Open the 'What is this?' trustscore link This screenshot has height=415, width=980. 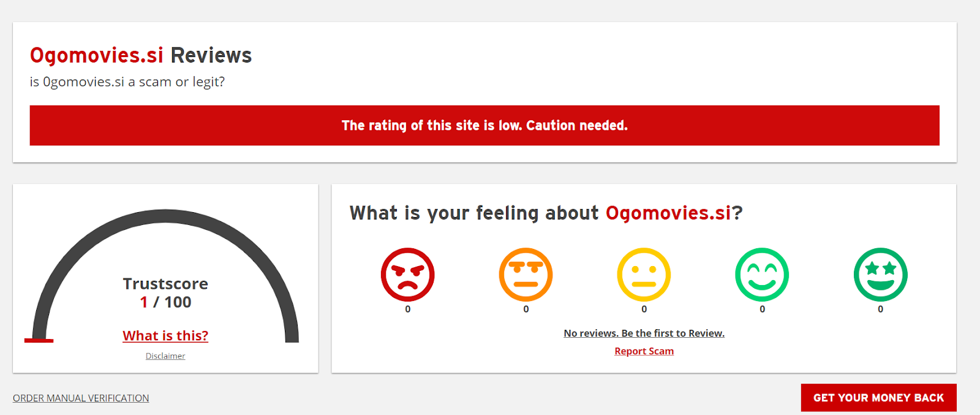pyautogui.click(x=165, y=336)
